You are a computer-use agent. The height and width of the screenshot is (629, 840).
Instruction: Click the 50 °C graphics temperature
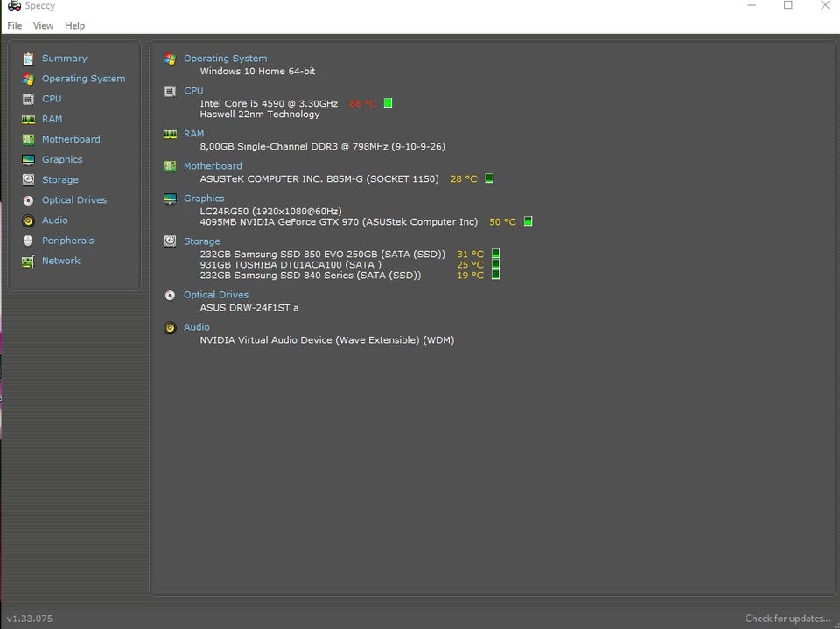[502, 222]
